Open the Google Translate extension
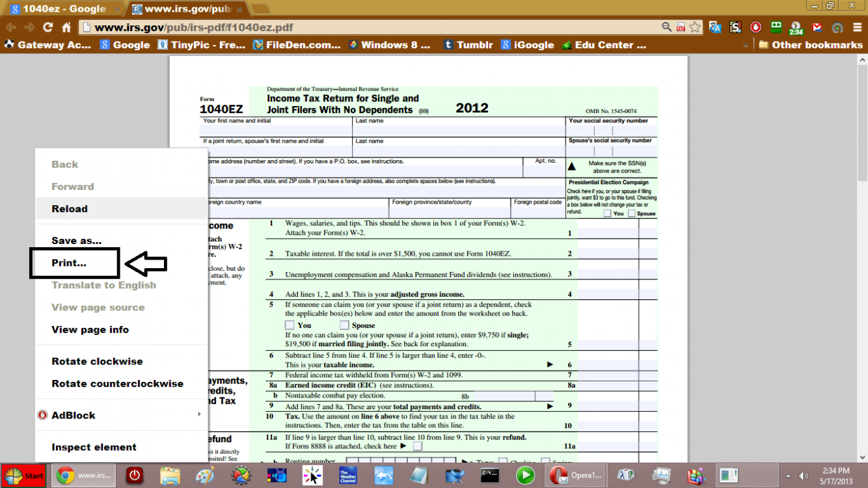The width and height of the screenshot is (868, 488). pyautogui.click(x=715, y=27)
